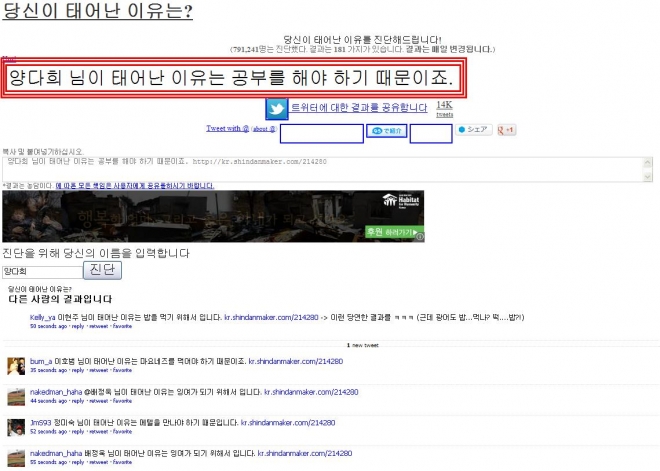Image resolution: width=660 pixels, height=471 pixels.
Task: Open nakedman_haha username on the 44 seconds tweet
Action: pyautogui.click(x=56, y=392)
